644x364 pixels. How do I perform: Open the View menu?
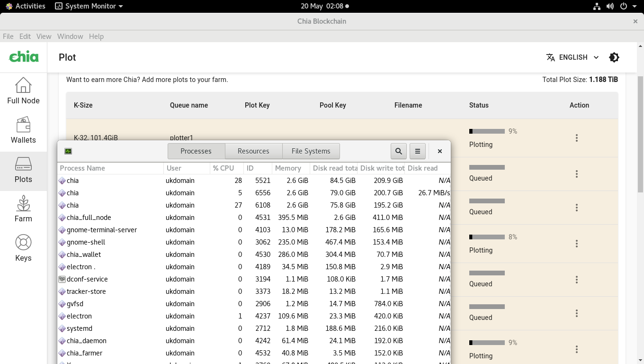tap(44, 36)
